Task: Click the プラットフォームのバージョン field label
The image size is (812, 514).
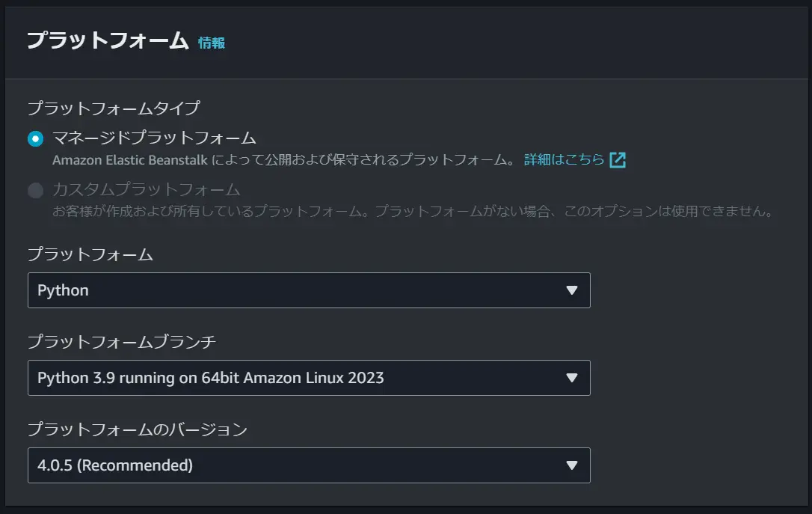Action: (138, 429)
